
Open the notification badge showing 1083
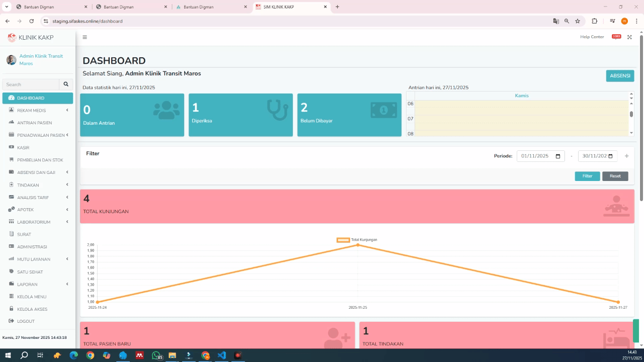pyautogui.click(x=616, y=37)
